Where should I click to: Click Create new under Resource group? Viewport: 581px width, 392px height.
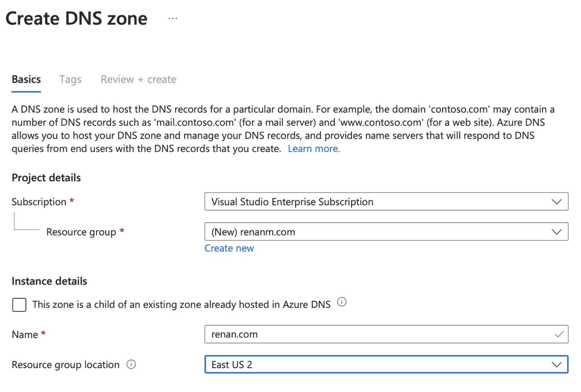tap(229, 248)
